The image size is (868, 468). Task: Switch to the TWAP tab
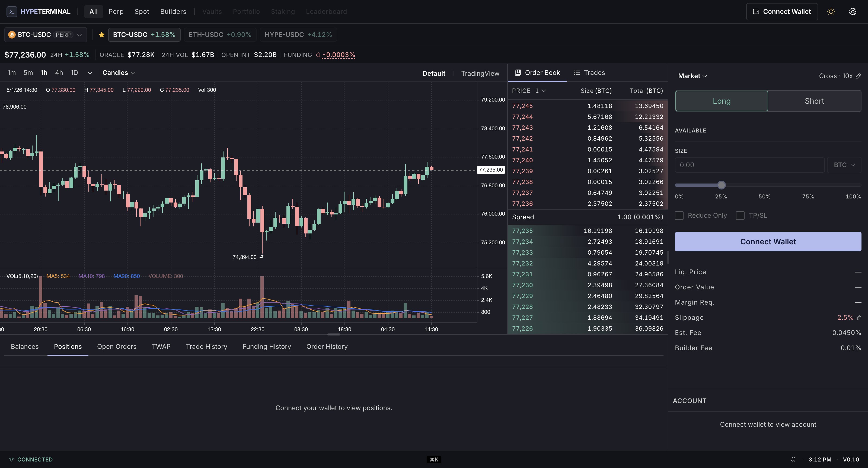(x=161, y=347)
